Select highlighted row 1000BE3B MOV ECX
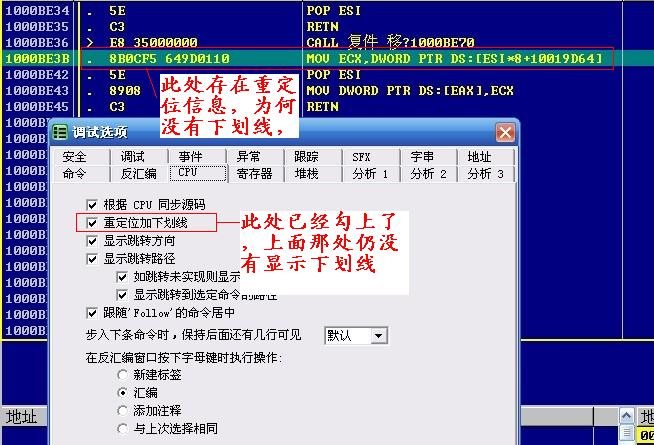This screenshot has height=445, width=654. (312, 58)
